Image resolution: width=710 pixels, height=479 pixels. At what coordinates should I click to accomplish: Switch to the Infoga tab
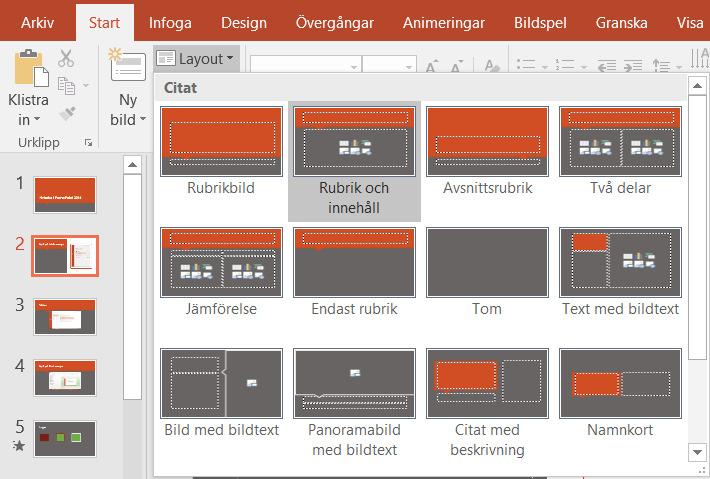[170, 23]
